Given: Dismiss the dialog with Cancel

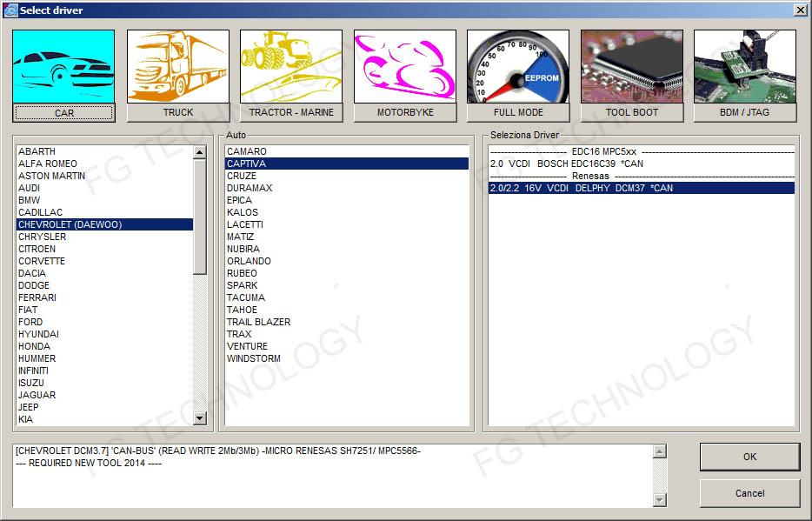Looking at the screenshot, I should 750,493.
